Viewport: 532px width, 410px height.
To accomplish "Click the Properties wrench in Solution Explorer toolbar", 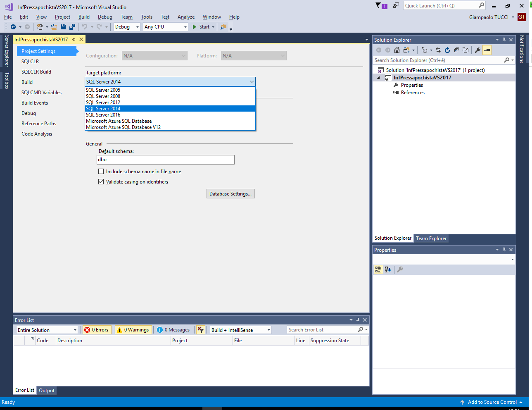I will [x=478, y=50].
